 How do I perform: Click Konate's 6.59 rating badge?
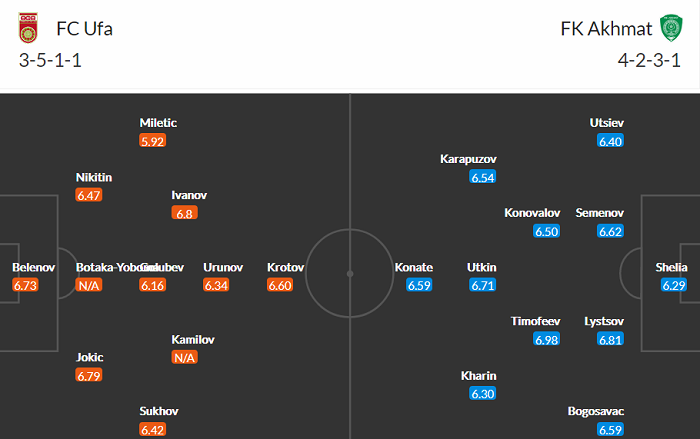click(419, 285)
